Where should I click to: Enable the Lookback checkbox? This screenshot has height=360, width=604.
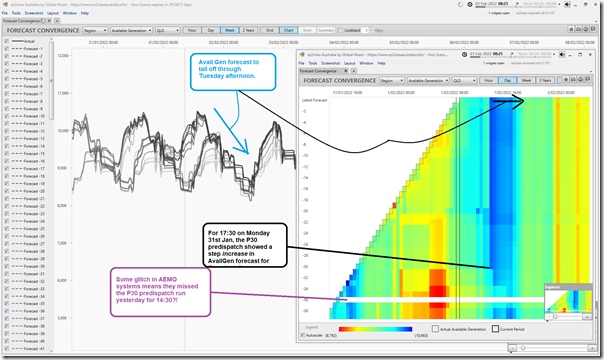[340, 30]
